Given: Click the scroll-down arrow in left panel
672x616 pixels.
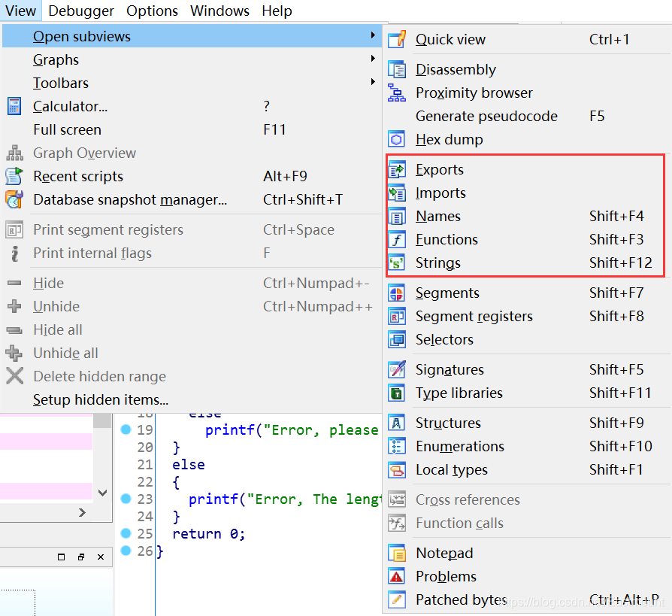Looking at the screenshot, I should click(102, 493).
